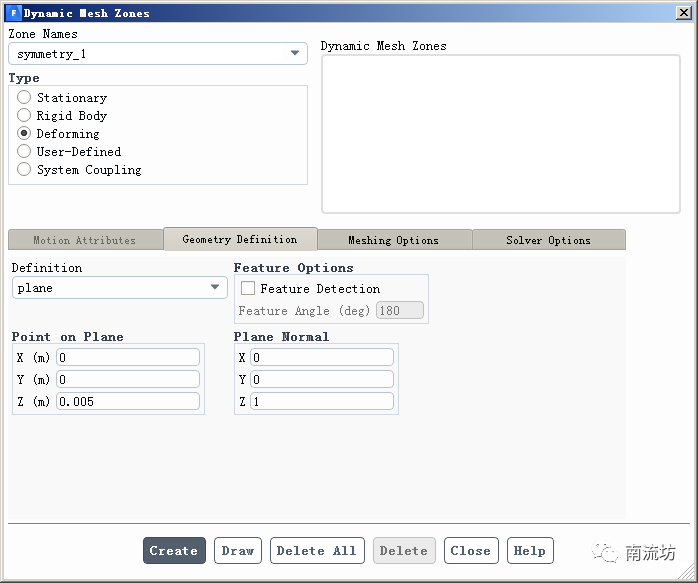
Task: Select System Coupling type
Action: 24,170
